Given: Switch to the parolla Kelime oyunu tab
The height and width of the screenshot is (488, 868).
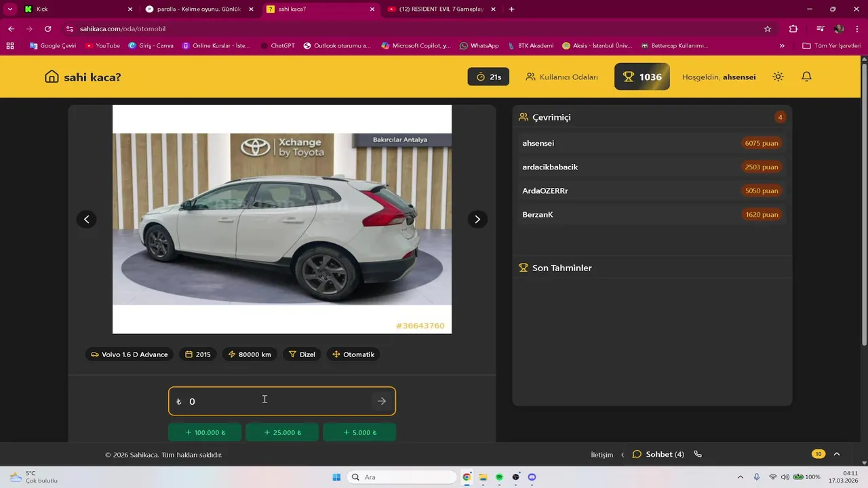Looking at the screenshot, I should click(x=199, y=9).
